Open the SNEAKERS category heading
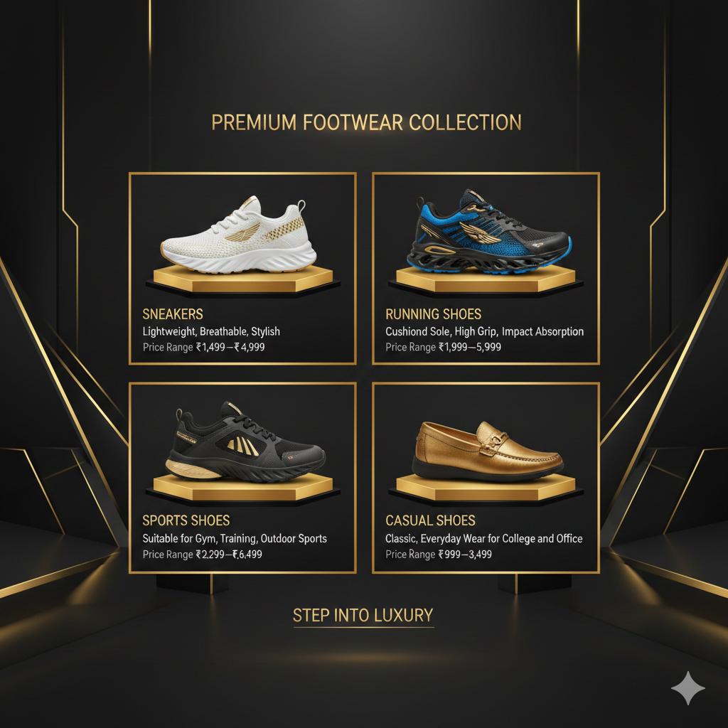This screenshot has width=728, height=728. (173, 314)
